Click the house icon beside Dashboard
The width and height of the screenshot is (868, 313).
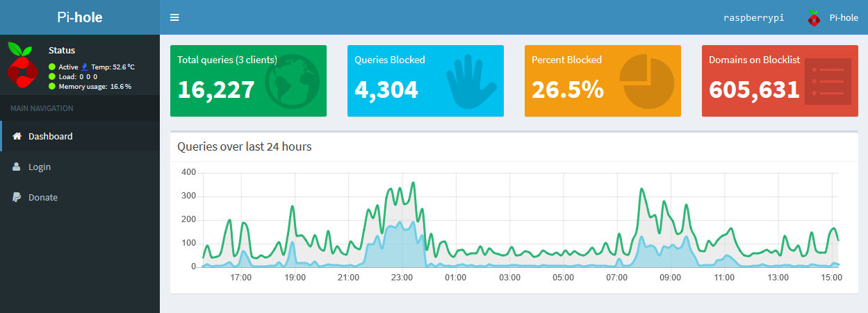click(x=17, y=136)
